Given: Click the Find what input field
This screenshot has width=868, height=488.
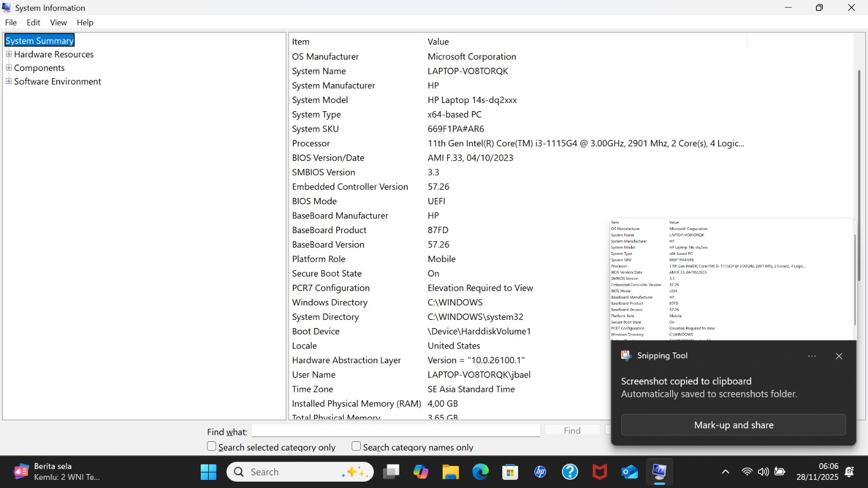Looking at the screenshot, I should click(x=395, y=431).
